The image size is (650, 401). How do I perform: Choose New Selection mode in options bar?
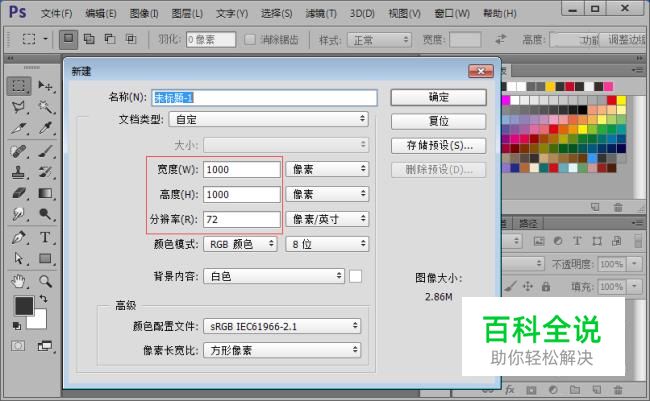(x=68, y=39)
